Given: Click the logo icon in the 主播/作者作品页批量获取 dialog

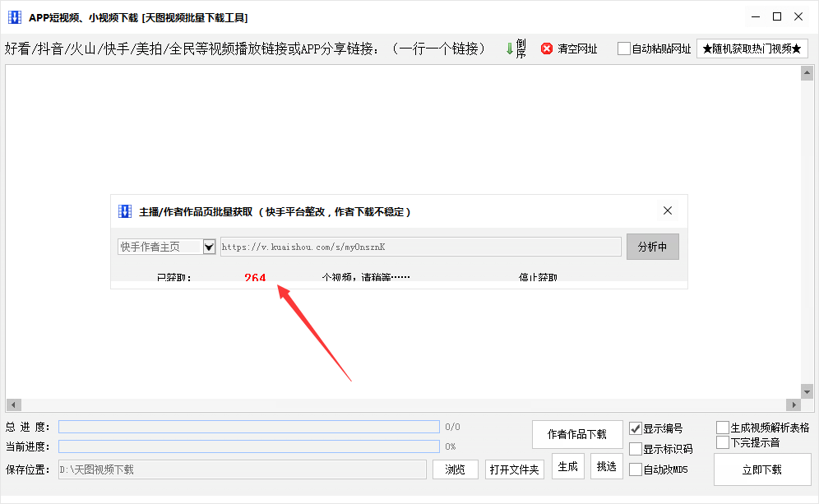Looking at the screenshot, I should [x=125, y=211].
